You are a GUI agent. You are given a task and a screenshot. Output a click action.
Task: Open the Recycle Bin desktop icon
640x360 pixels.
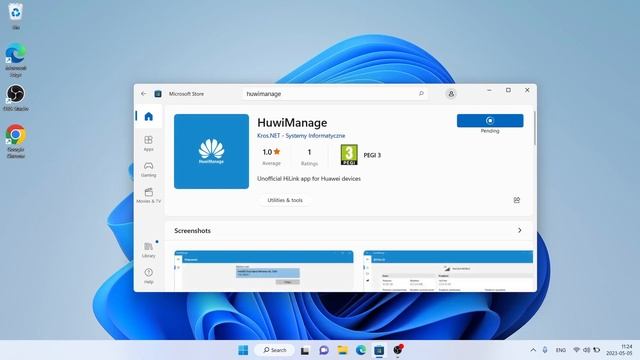(16, 16)
